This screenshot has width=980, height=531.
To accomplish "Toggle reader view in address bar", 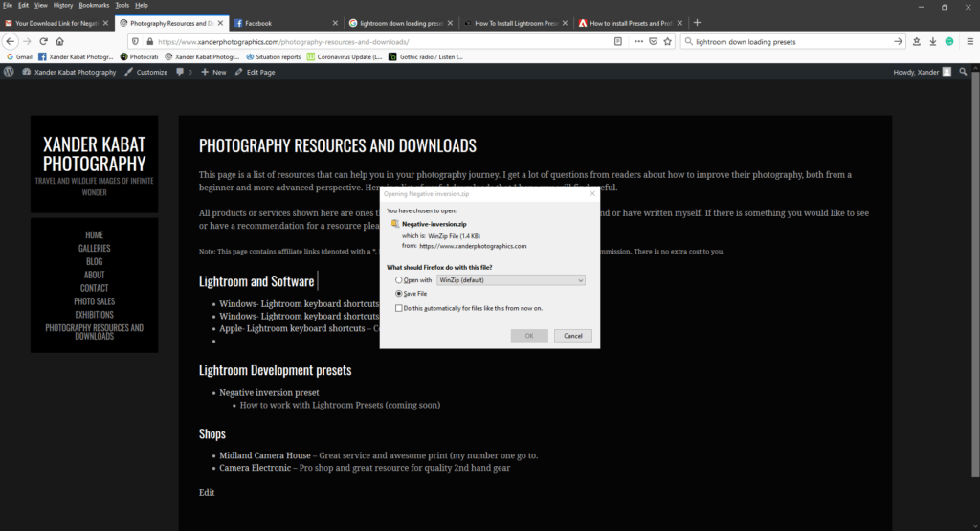I will click(617, 41).
